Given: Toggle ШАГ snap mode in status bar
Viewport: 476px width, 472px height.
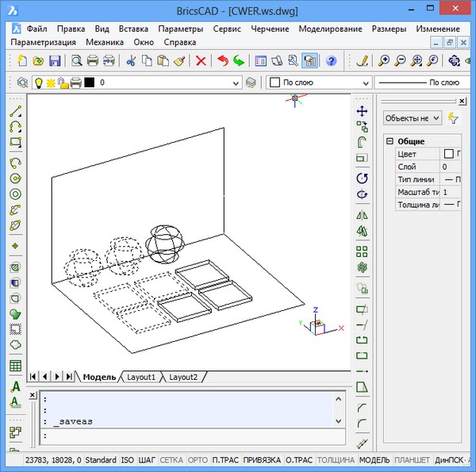Looking at the screenshot, I should [148, 460].
